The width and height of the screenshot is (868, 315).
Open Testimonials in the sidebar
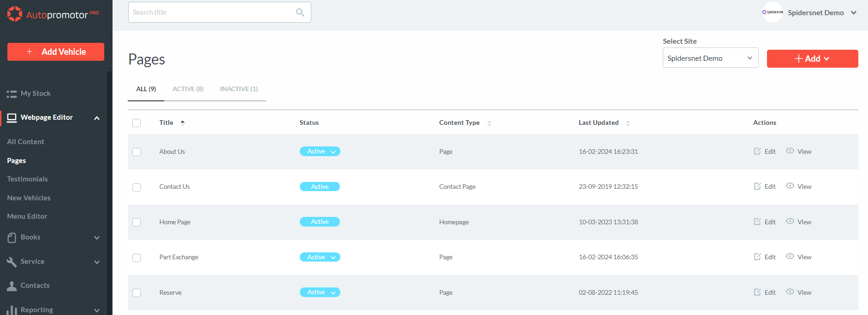[27, 179]
